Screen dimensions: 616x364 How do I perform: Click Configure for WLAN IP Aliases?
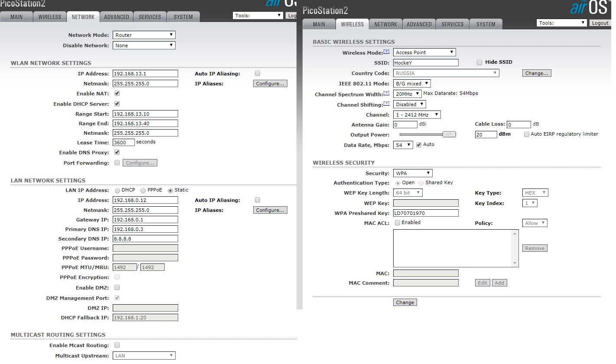270,84
